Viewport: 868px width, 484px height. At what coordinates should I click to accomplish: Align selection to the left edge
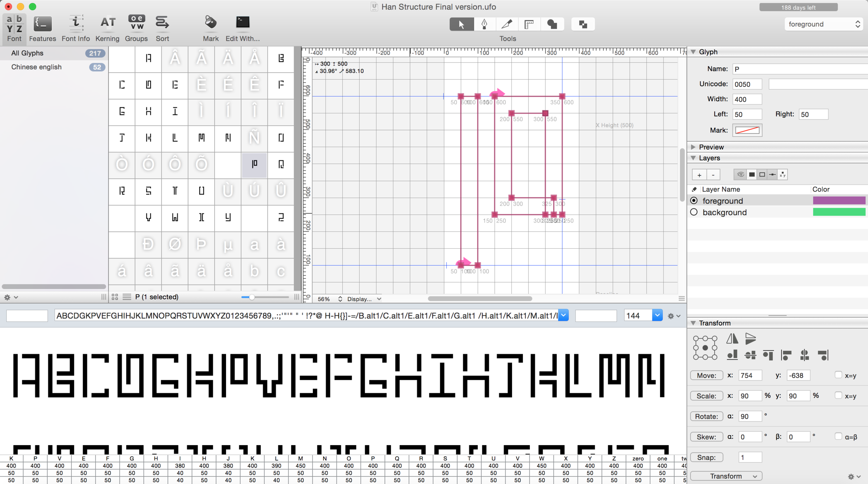[786, 355]
